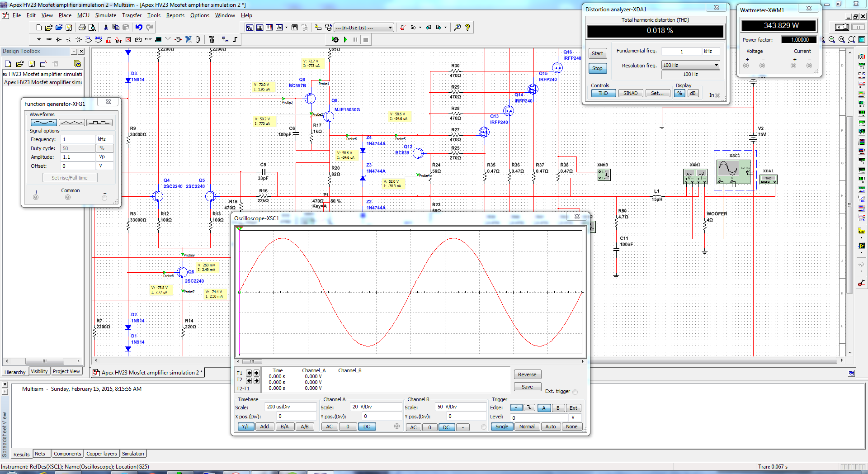Place a Source component
This screenshot has width=868, height=474.
(x=39, y=39)
